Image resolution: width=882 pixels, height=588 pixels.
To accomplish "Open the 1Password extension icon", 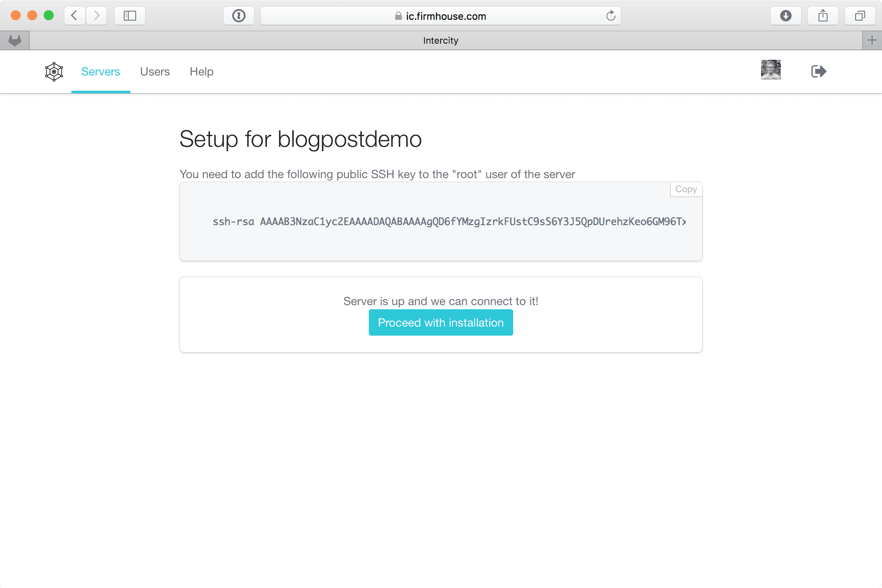I will pos(238,16).
